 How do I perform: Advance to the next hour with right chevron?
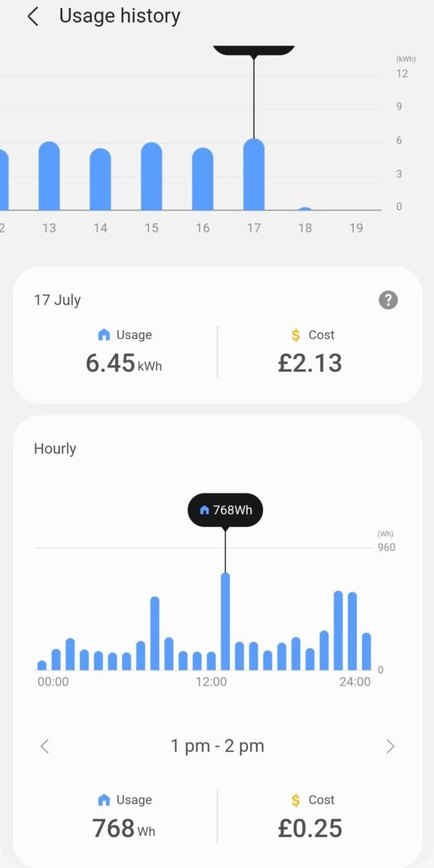pyautogui.click(x=390, y=746)
